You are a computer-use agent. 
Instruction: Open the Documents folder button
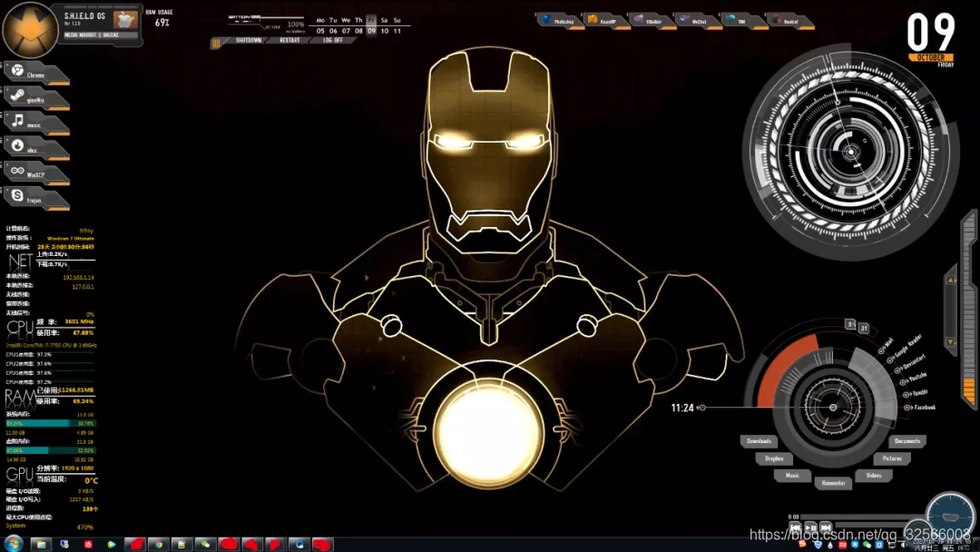pos(906,440)
